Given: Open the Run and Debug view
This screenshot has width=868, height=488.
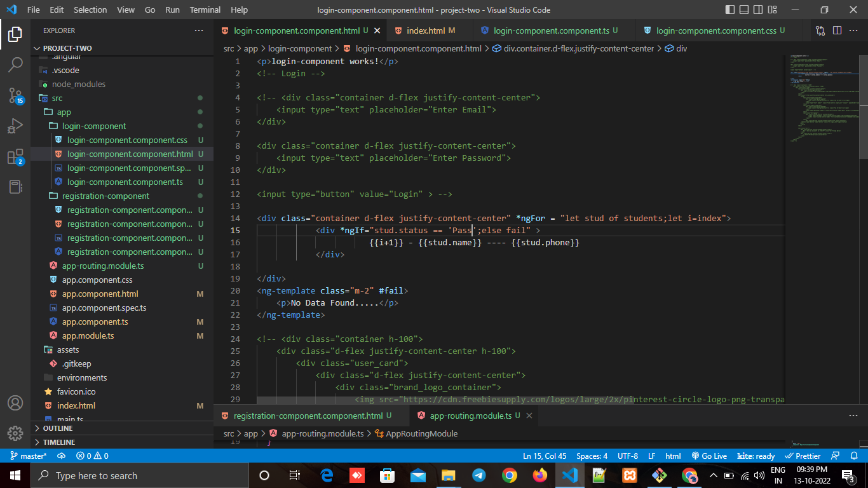Looking at the screenshot, I should pyautogui.click(x=15, y=126).
